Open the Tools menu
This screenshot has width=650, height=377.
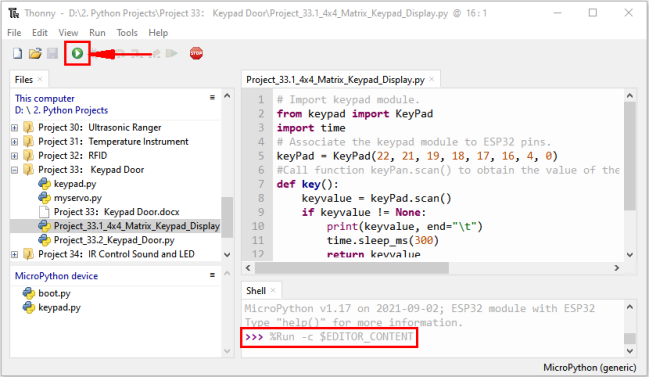[x=127, y=33]
